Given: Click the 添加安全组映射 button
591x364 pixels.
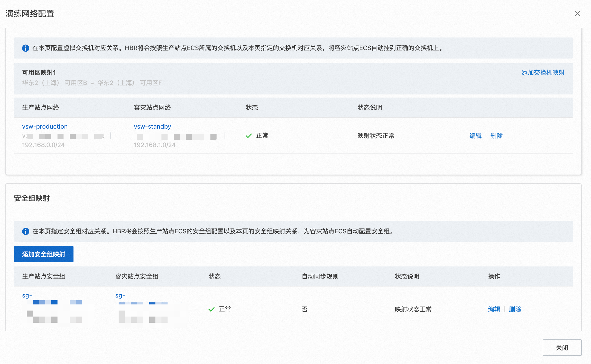Looking at the screenshot, I should point(44,254).
